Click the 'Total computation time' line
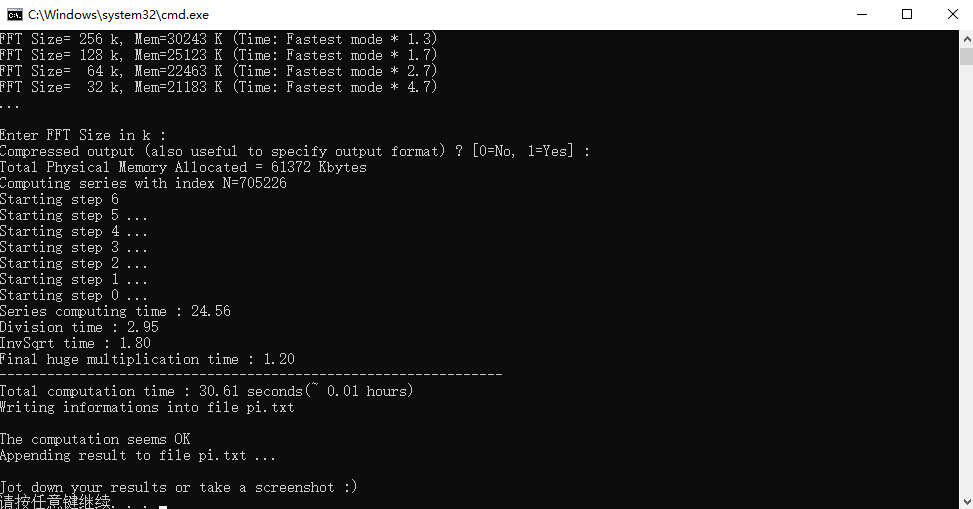 206,391
